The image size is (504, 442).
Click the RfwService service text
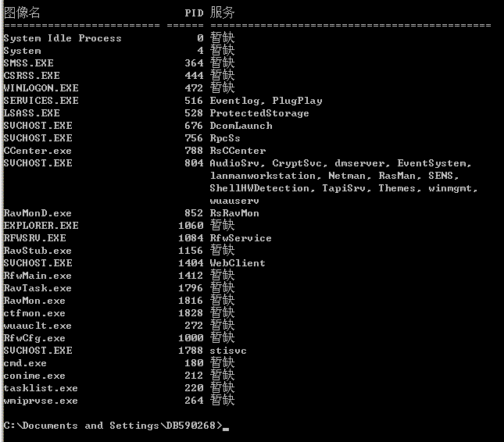tap(241, 238)
